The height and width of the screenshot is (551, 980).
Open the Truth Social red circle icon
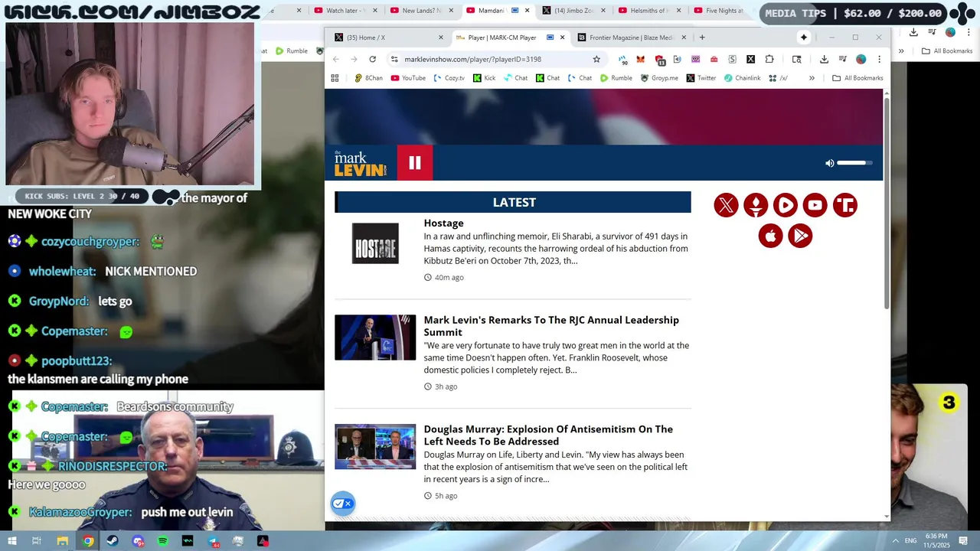[845, 205]
